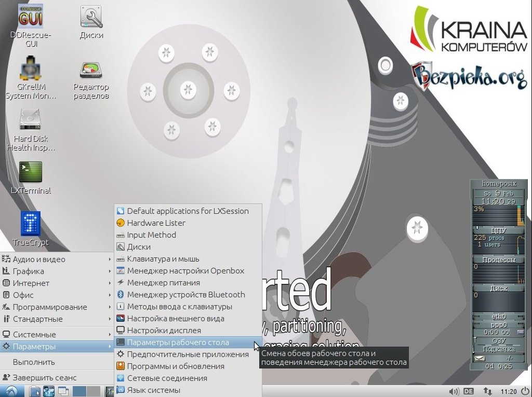
Task: Open Настройки дисплея entry
Action: tap(188, 331)
